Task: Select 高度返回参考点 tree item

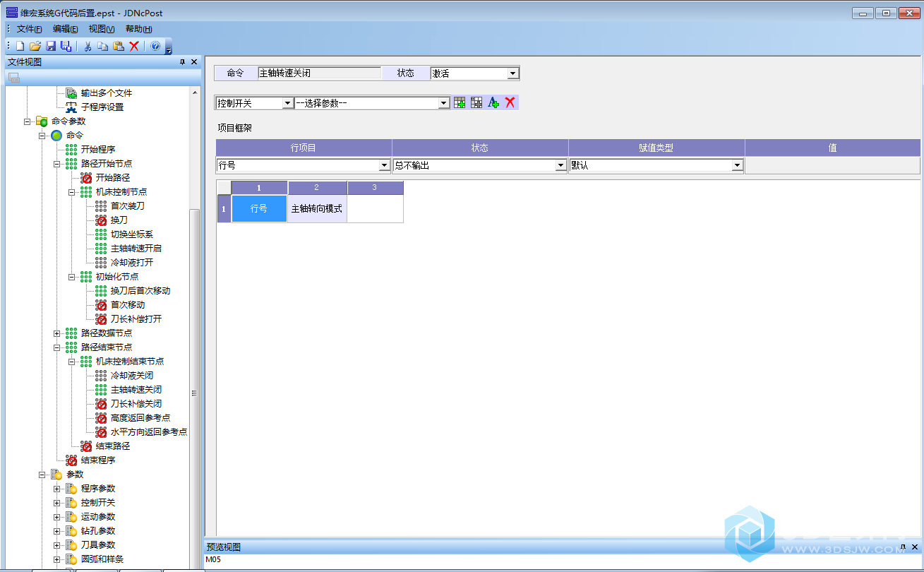Action: tap(140, 418)
